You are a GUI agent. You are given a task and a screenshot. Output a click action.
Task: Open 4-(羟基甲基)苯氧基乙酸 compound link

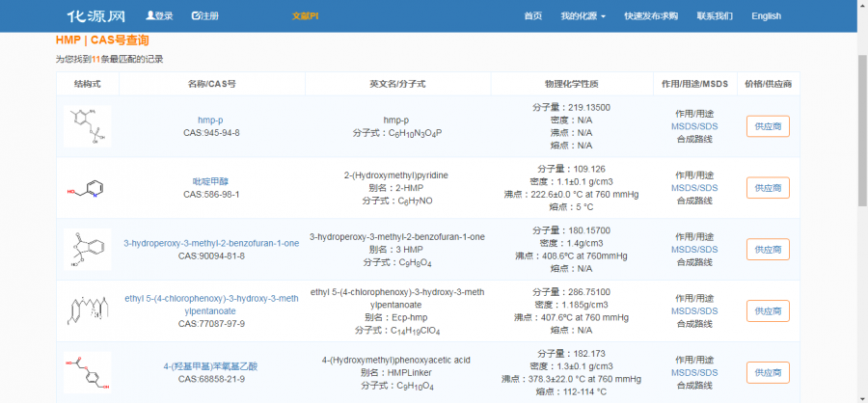[x=211, y=366]
